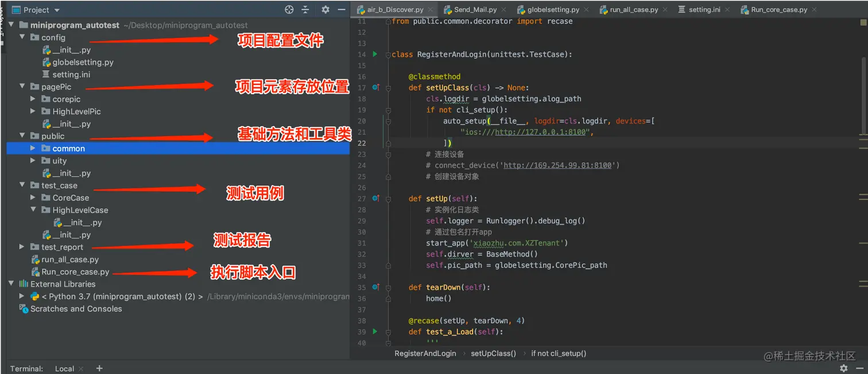Click the override marker beside tearDown on line 35
868x374 pixels.
pos(376,287)
